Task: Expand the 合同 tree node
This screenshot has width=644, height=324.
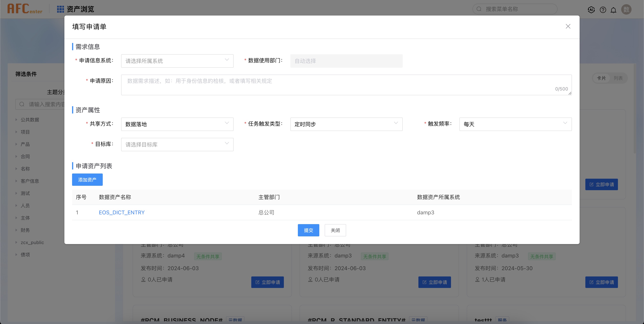Action: (16, 156)
